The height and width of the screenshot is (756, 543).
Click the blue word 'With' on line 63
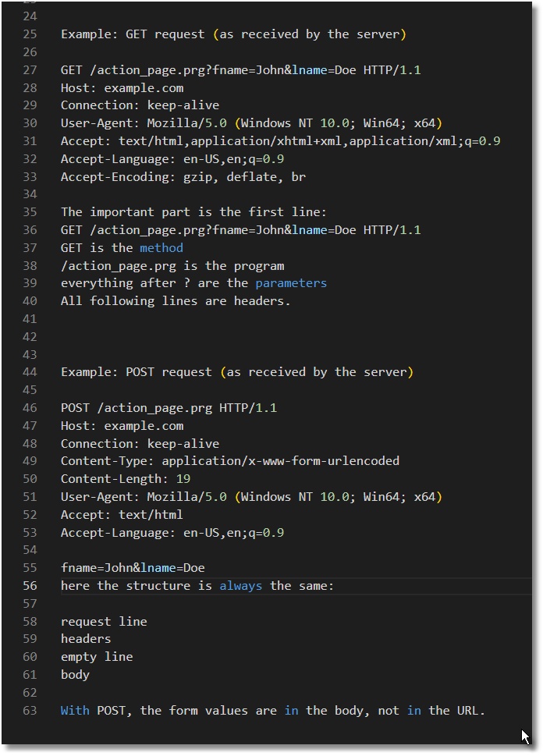[x=75, y=711]
